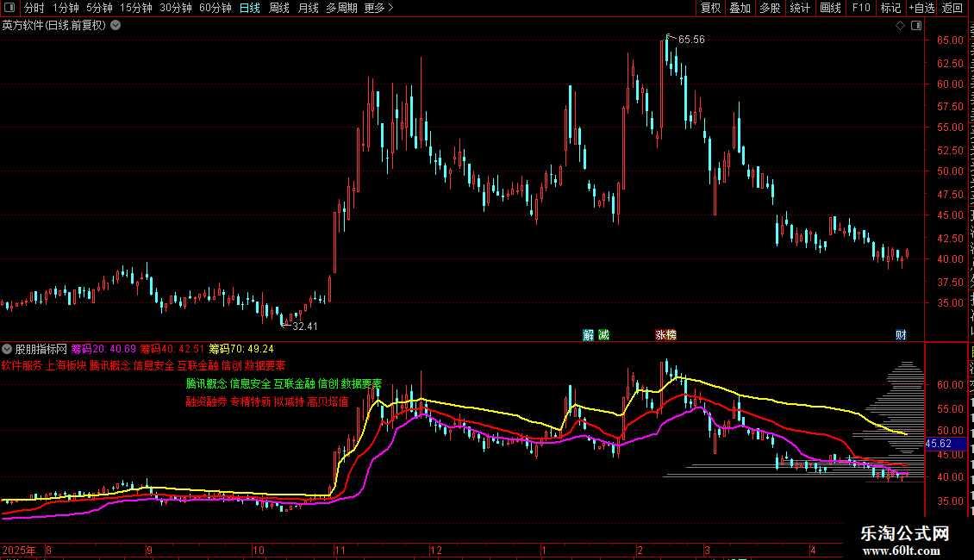Click the month 10 timeline marker

click(259, 550)
